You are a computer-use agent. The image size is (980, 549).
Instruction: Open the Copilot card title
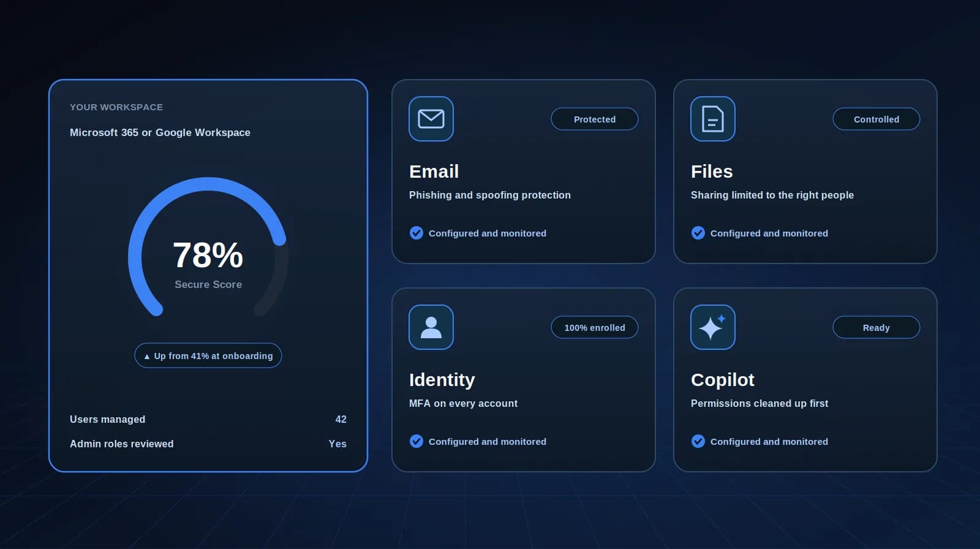coord(723,380)
